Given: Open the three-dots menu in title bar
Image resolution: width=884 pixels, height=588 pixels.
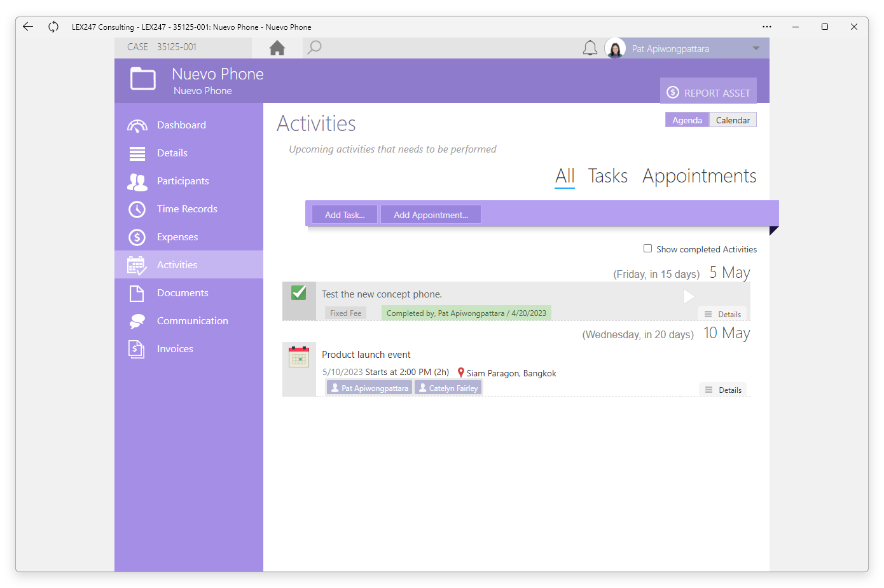Looking at the screenshot, I should (x=767, y=27).
